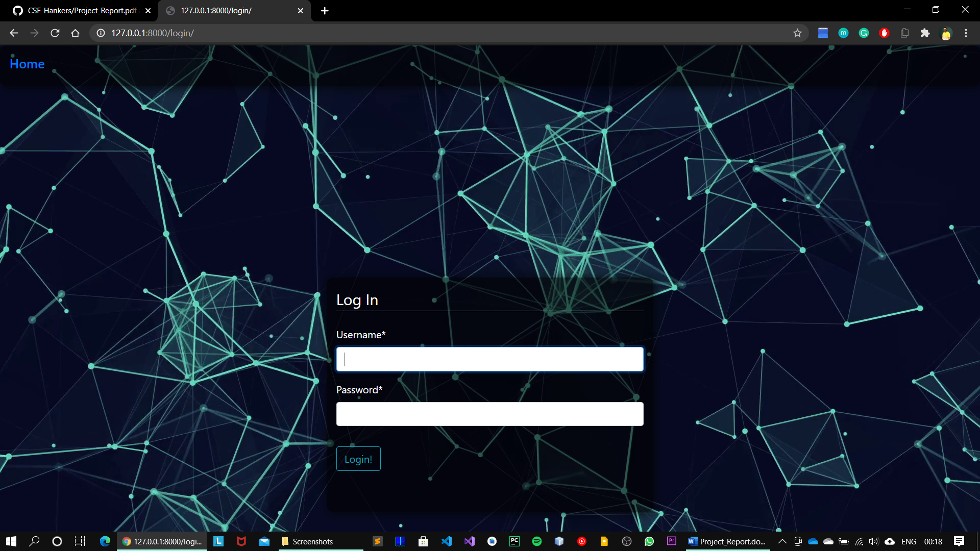Open the Extensions puzzle menu
980x551 pixels.
(x=925, y=33)
